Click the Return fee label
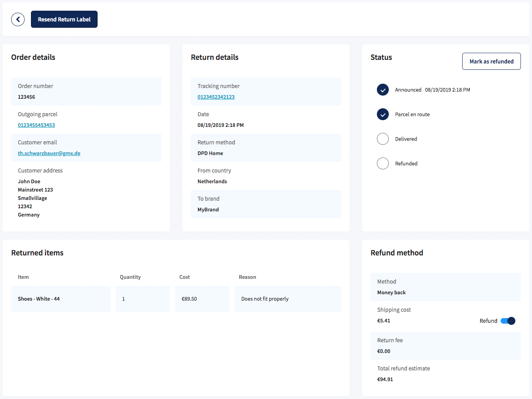 tap(390, 340)
